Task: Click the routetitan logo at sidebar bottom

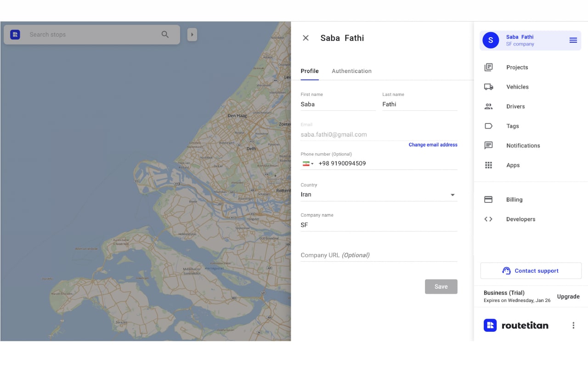Action: point(516,325)
